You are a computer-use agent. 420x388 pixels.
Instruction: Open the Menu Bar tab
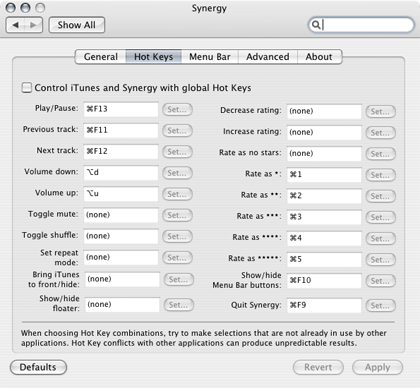[210, 57]
